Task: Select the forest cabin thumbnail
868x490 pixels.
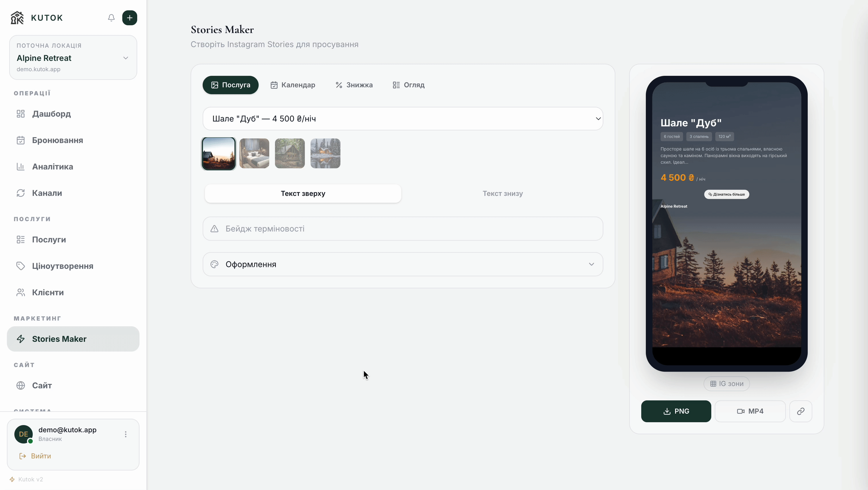Action: tap(290, 153)
